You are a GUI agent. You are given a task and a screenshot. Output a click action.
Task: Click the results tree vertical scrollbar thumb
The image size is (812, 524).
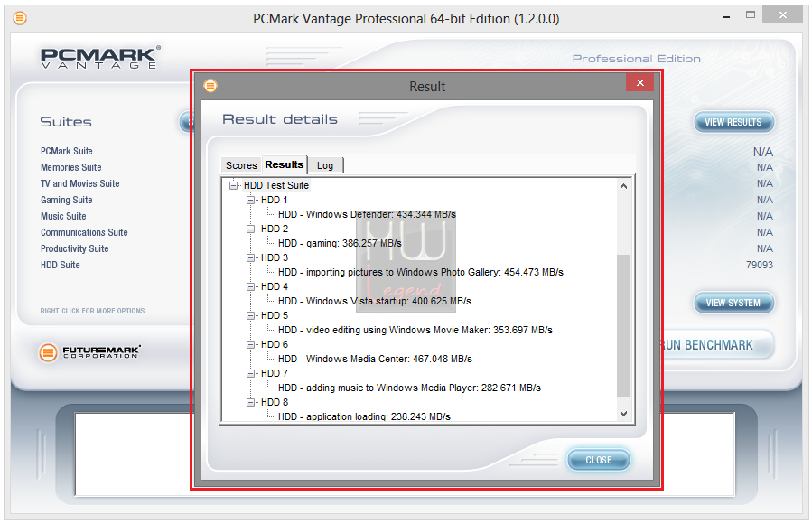click(623, 325)
